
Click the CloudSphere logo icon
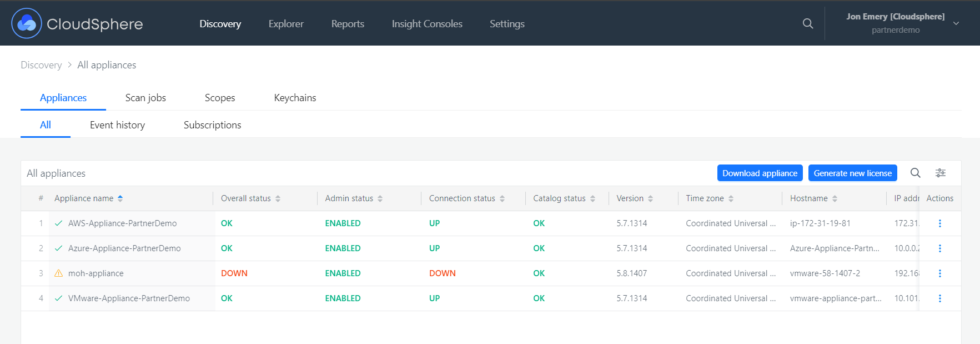[x=27, y=23]
